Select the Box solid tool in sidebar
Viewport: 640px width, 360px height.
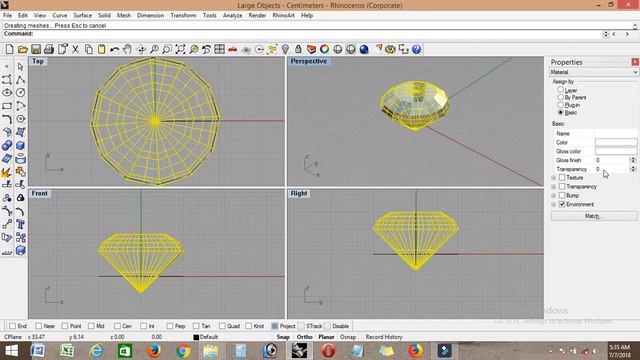coord(20,146)
